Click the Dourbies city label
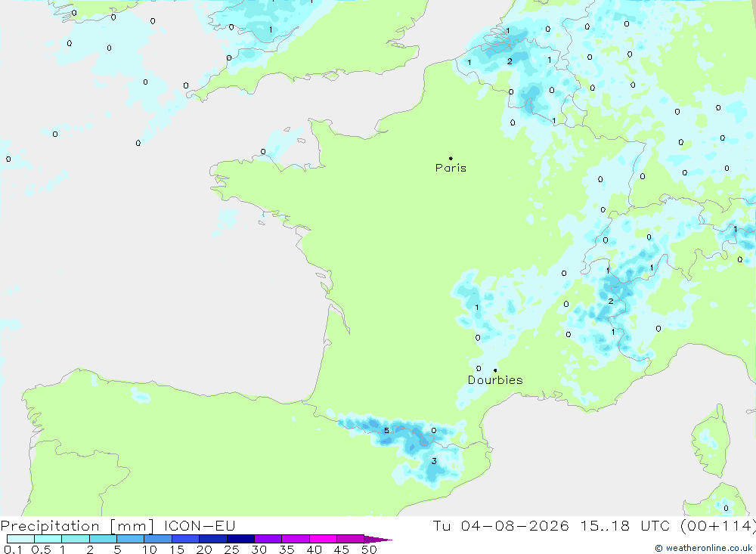The width and height of the screenshot is (756, 554). click(495, 380)
